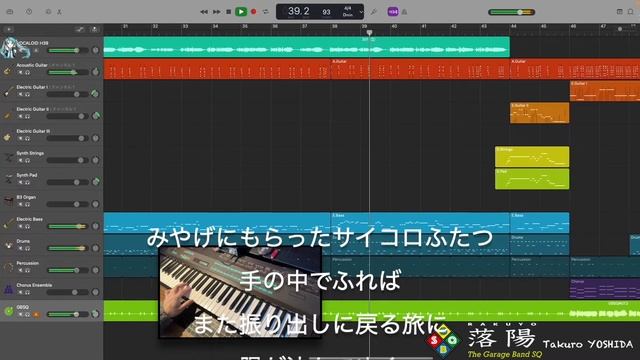Select the teal VOCALOID audio region
This screenshot has width=640, height=360.
tap(307, 47)
